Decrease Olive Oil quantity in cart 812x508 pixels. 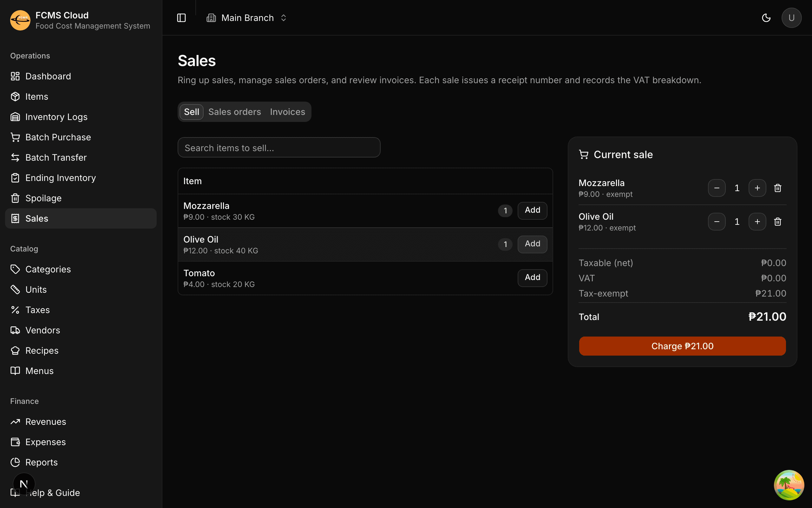717,221
